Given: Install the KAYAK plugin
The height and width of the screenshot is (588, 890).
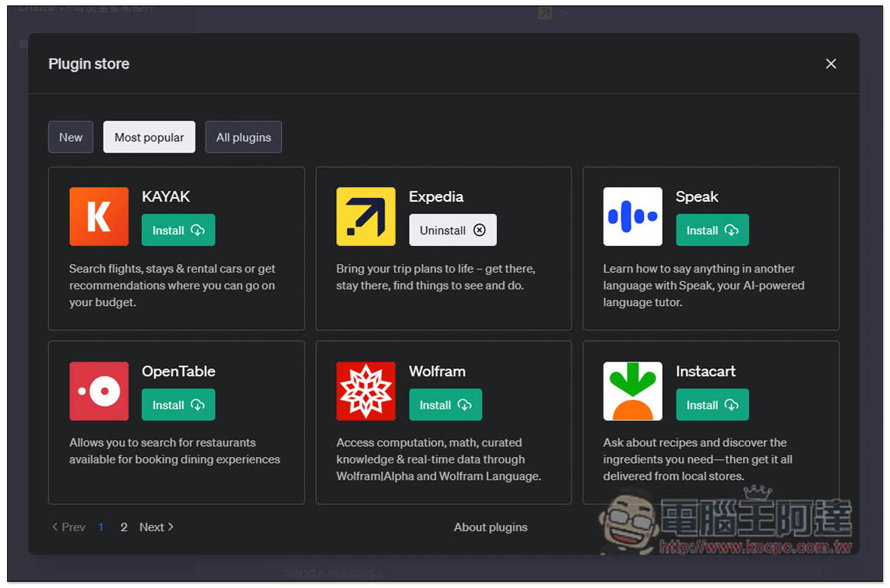Looking at the screenshot, I should click(x=178, y=230).
